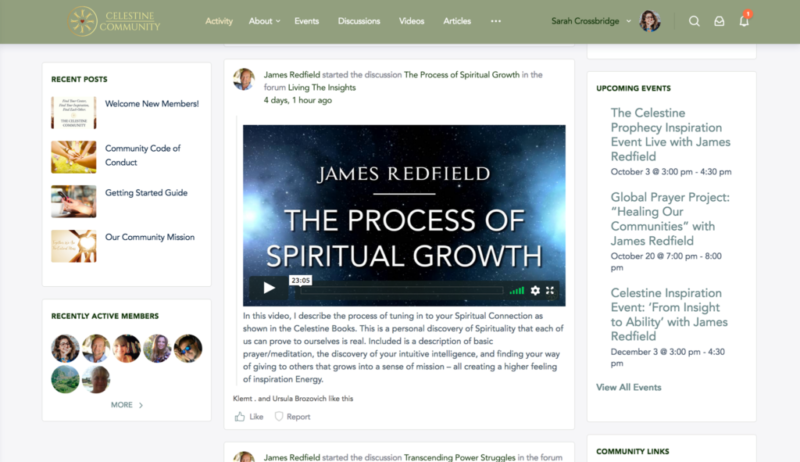Open video settings gear icon
The image size is (800, 462).
535,290
